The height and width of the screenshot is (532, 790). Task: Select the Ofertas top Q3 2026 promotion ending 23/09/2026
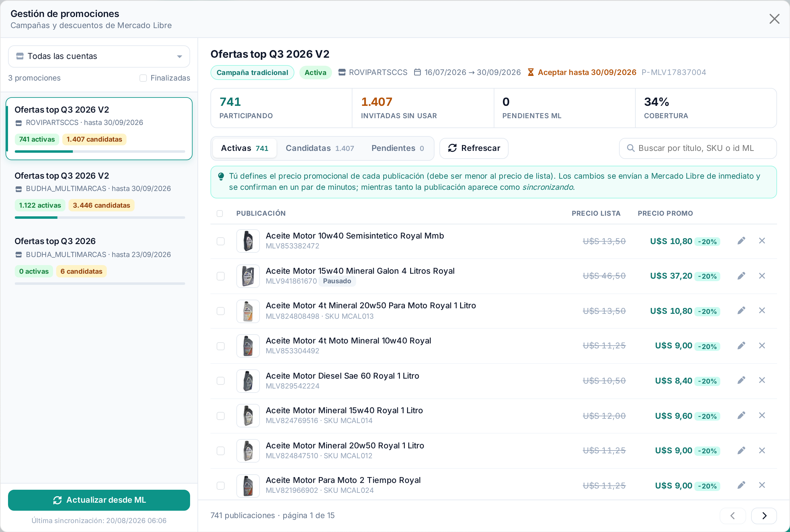[99, 261]
